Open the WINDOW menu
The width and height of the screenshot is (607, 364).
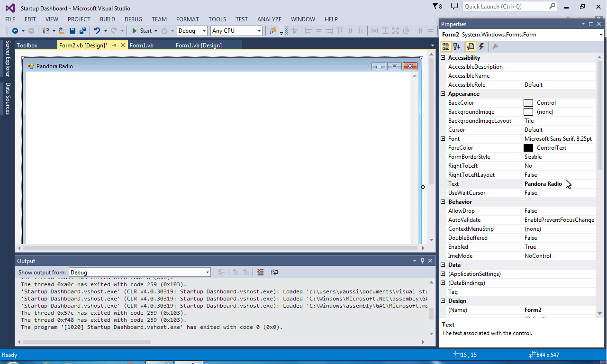[x=303, y=19]
